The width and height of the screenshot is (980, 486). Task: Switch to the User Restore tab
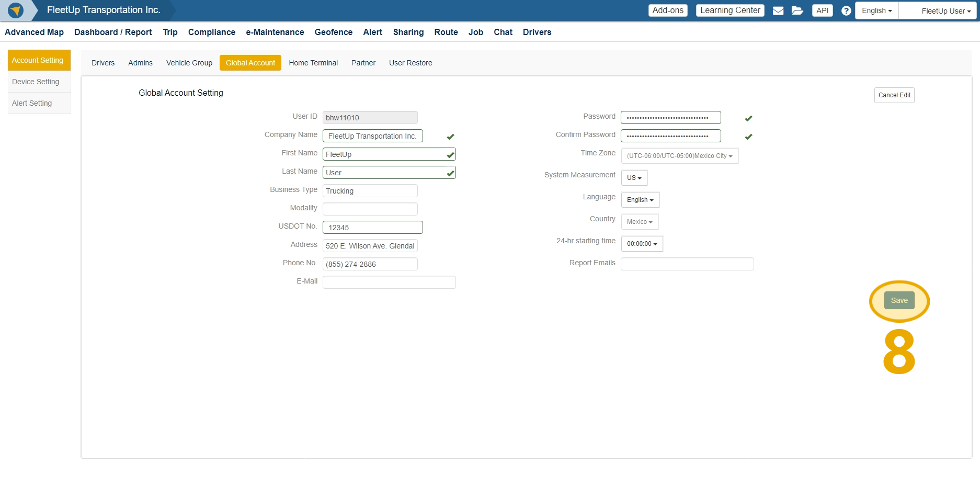tap(411, 63)
